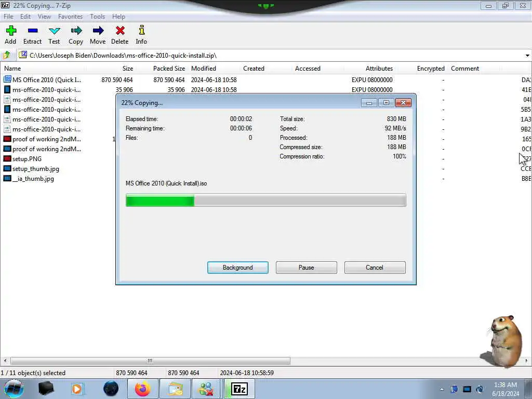The image size is (532, 399).
Task: Sort by Attributes column header
Action: (370, 68)
